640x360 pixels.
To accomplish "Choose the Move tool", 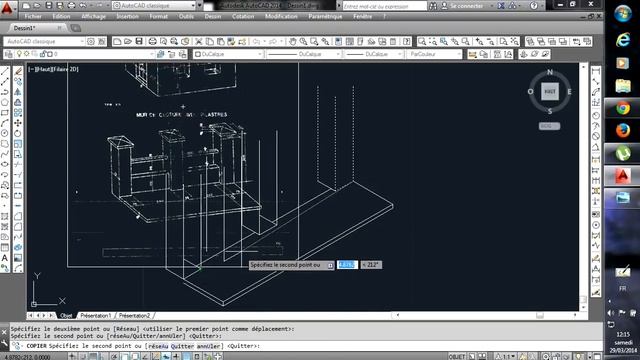I will click(x=18, y=123).
